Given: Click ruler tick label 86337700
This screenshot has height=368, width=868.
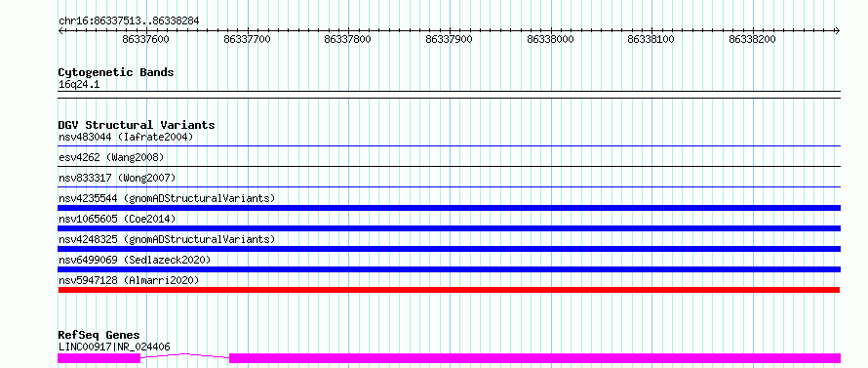Looking at the screenshot, I should 247,39.
